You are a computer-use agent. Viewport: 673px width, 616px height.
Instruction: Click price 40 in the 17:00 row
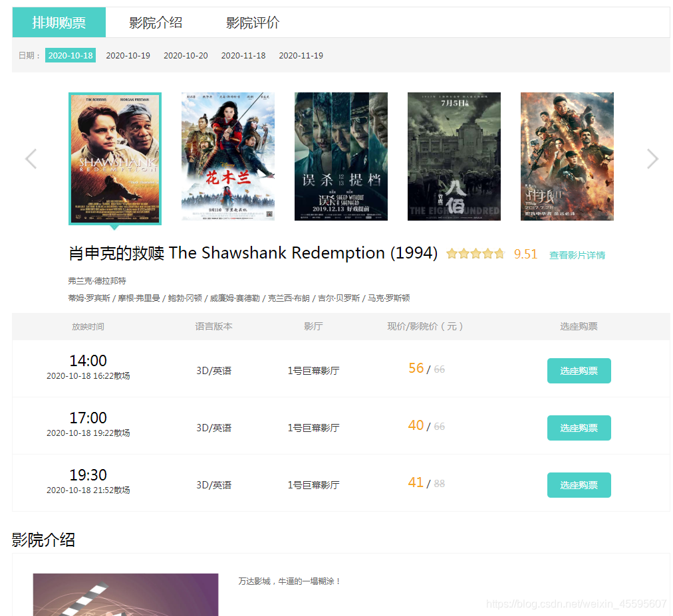[x=416, y=425]
